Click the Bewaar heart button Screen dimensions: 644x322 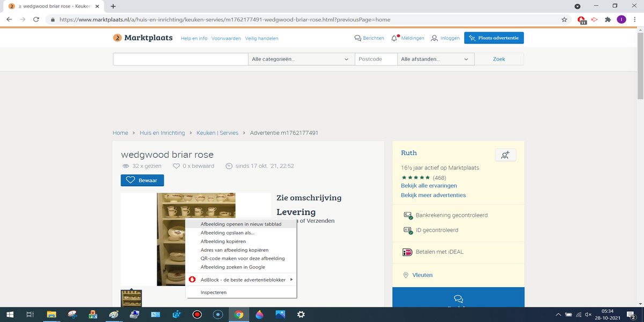tap(142, 180)
